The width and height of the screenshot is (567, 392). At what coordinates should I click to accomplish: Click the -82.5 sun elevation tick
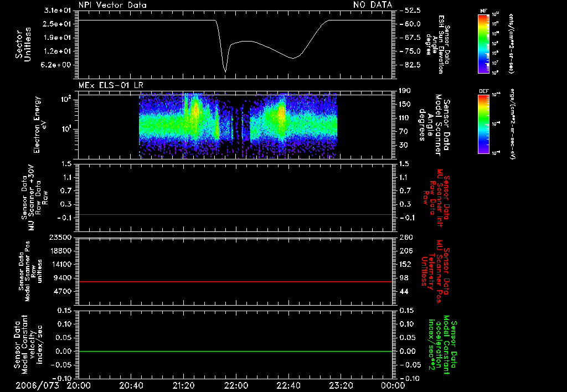click(410, 65)
